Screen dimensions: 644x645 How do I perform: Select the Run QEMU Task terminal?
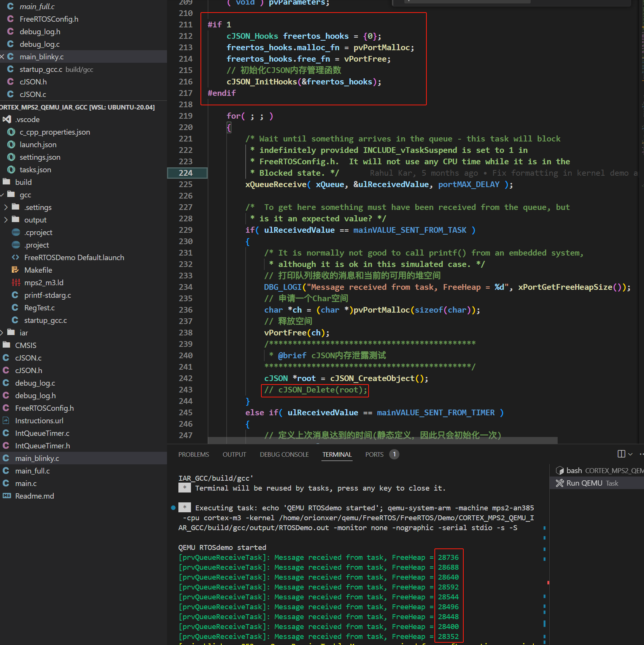point(598,483)
